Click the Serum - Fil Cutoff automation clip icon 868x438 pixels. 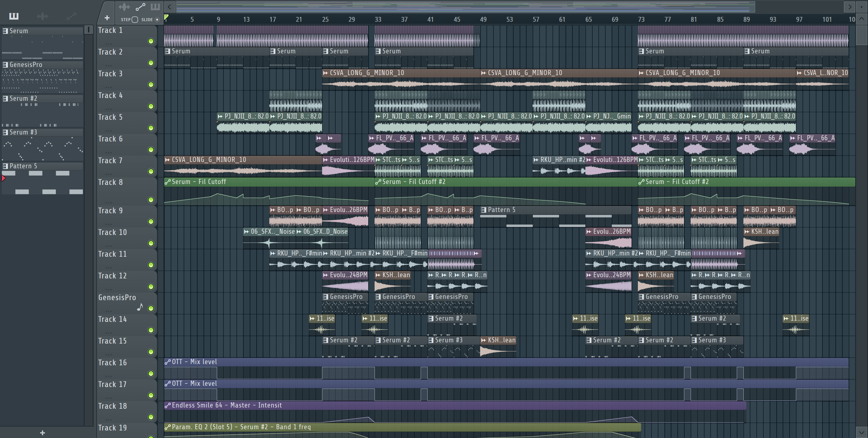(167, 182)
